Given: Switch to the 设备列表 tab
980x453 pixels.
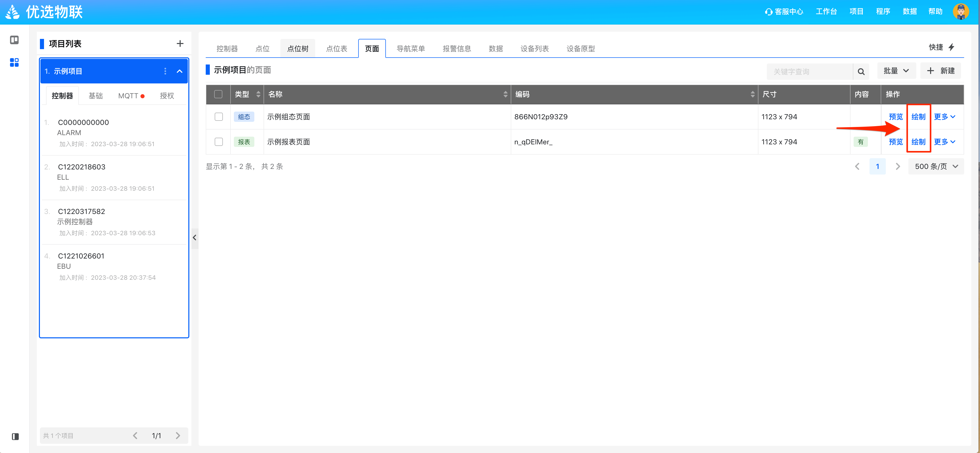Looking at the screenshot, I should coord(535,49).
